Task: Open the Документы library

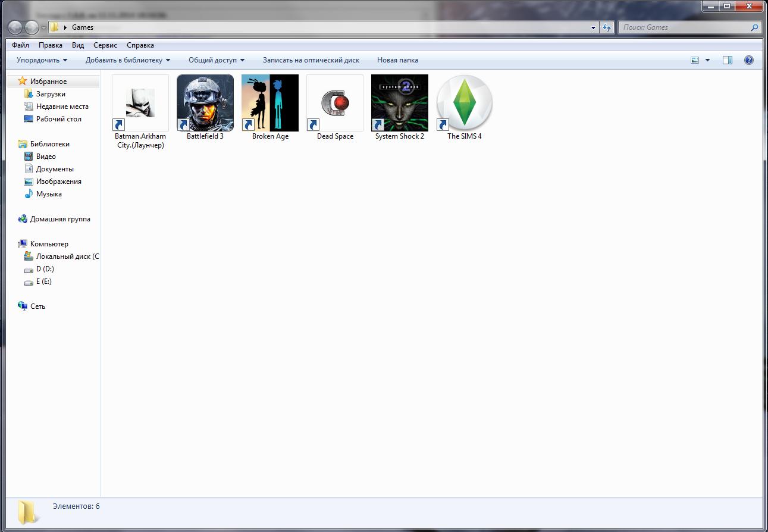Action: [x=55, y=169]
